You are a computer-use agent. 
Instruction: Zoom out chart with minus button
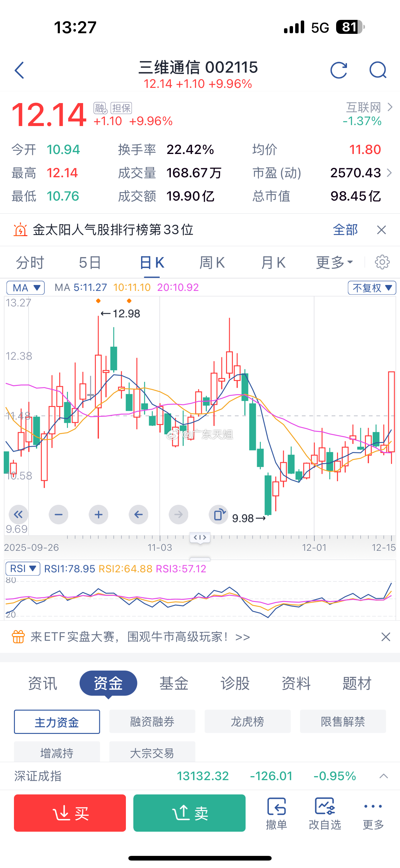59,514
